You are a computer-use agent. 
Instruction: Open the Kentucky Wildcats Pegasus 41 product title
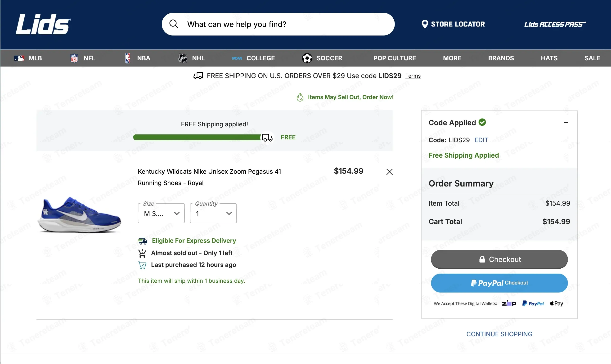click(209, 177)
